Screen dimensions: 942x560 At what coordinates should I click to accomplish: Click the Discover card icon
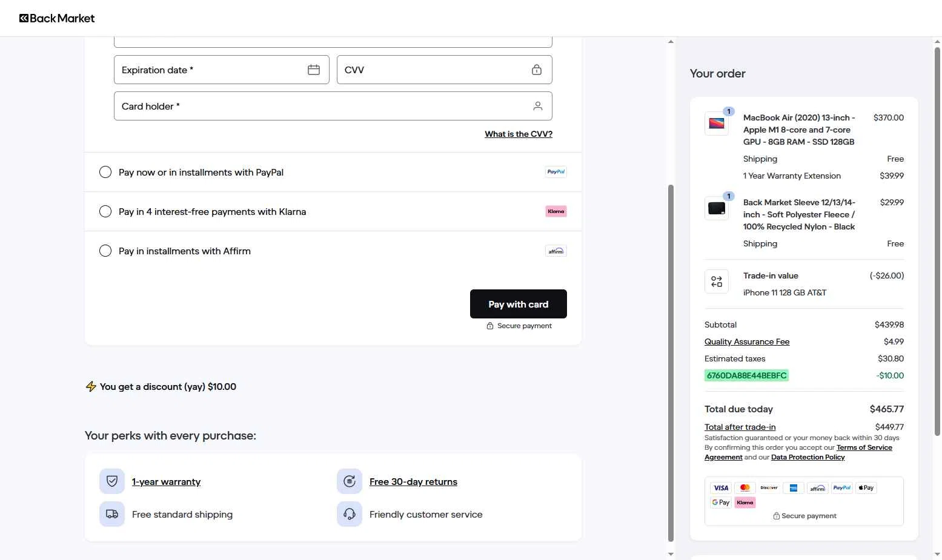(769, 488)
